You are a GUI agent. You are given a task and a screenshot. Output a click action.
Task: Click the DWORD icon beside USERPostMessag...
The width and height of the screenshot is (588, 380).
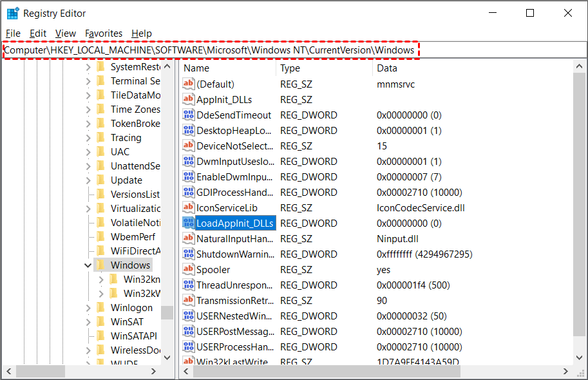pyautogui.click(x=188, y=331)
